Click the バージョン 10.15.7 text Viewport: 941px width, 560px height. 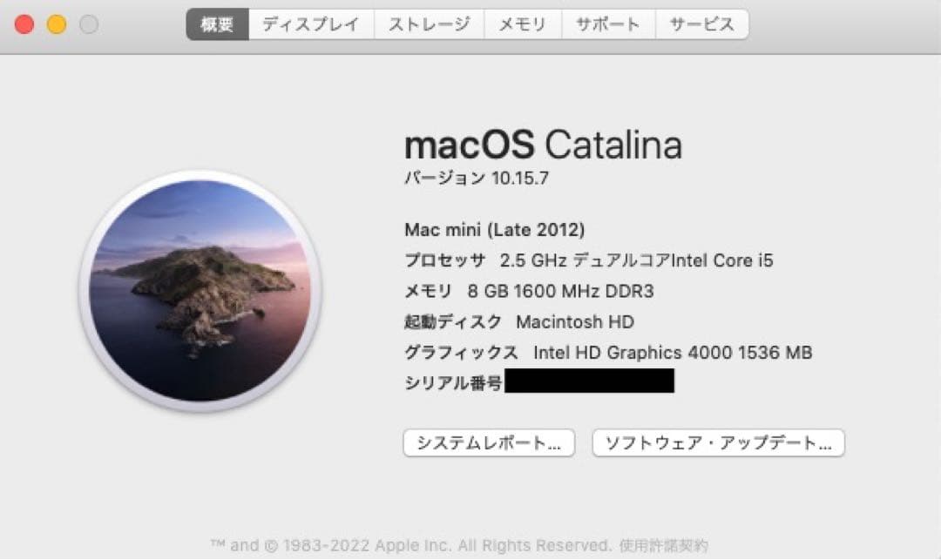click(475, 178)
